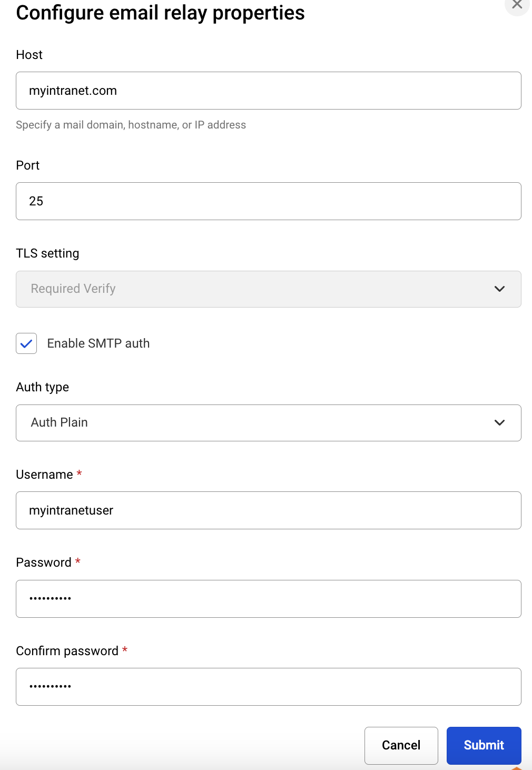Disable the Enable SMTP auth checkbox
The width and height of the screenshot is (532, 770).
26,343
